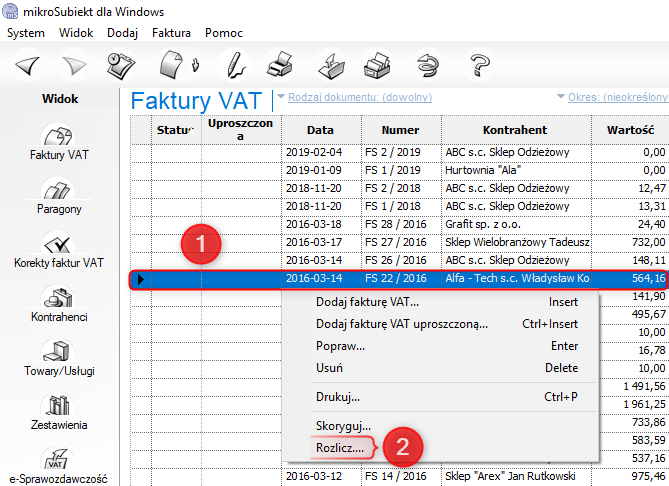
Task: Click the date 2019-01-09 cell
Action: [321, 170]
